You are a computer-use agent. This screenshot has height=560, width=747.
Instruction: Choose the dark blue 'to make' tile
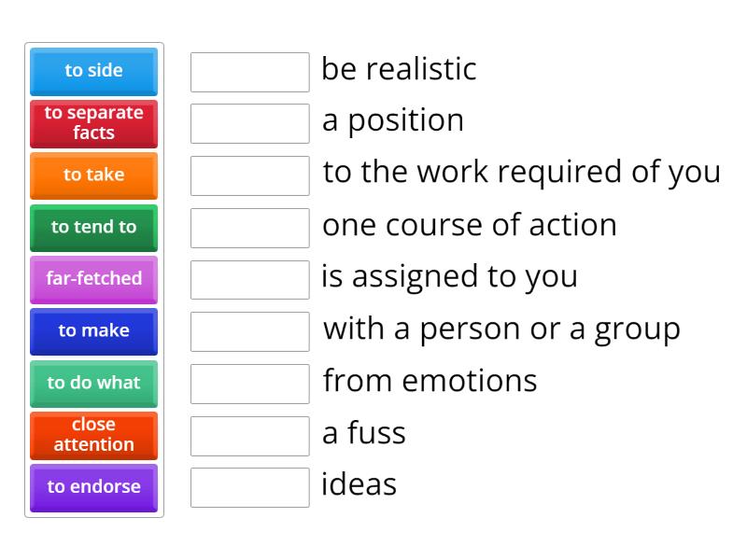[x=93, y=331]
